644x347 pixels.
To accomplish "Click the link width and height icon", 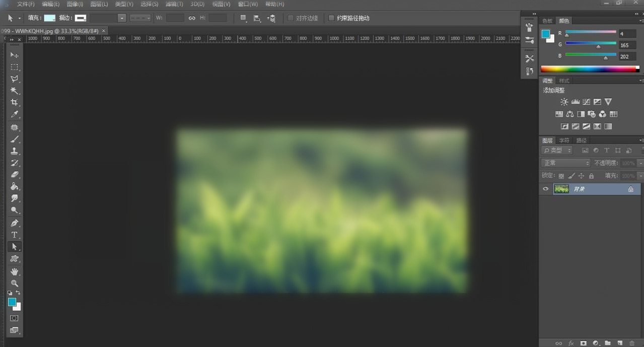I will click(x=192, y=18).
